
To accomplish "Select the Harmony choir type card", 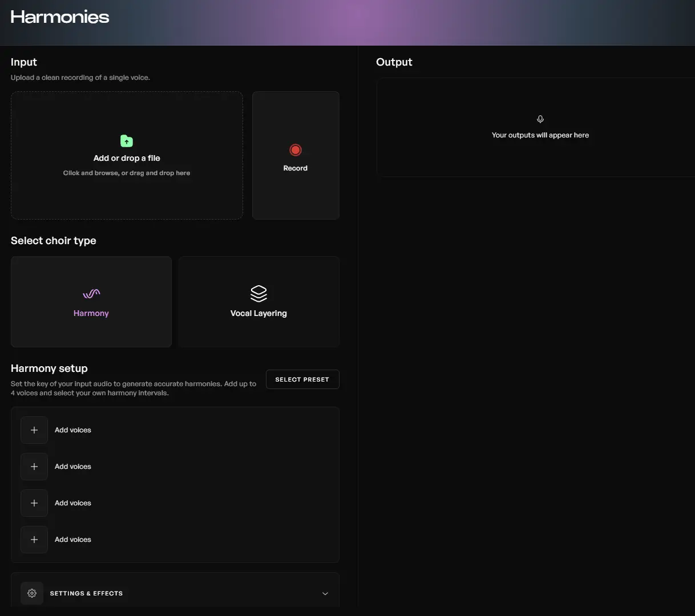I will [91, 302].
